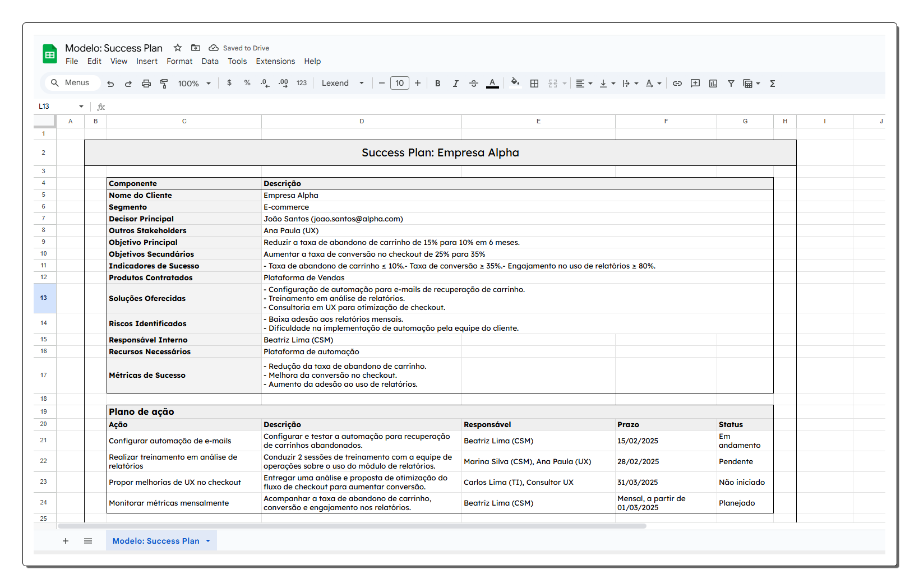This screenshot has width=919, height=588.
Task: Open horizontal align dropdown
Action: click(584, 84)
